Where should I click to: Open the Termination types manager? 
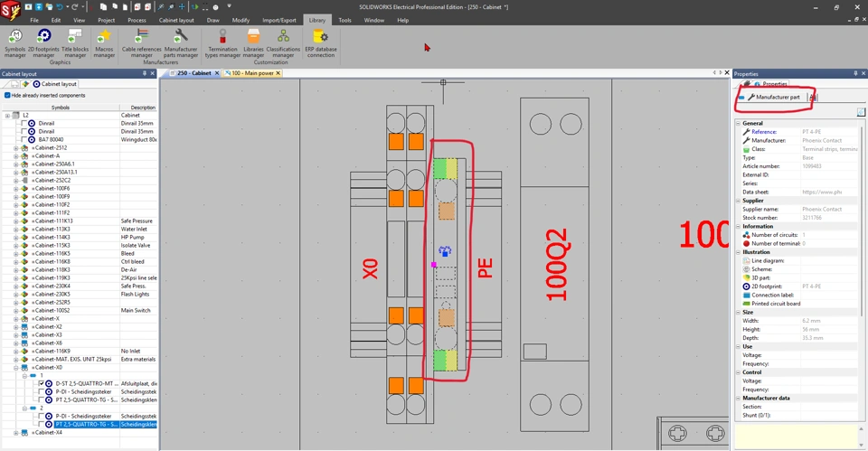(x=222, y=43)
